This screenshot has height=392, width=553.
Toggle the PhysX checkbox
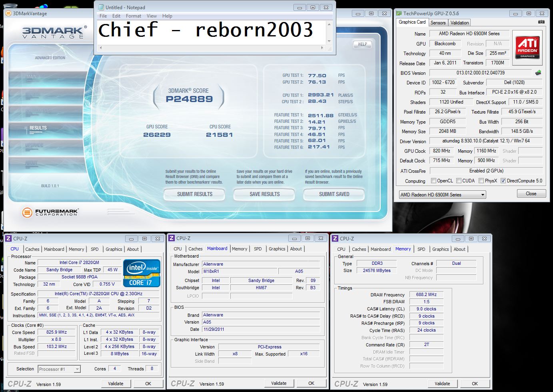[x=481, y=181]
